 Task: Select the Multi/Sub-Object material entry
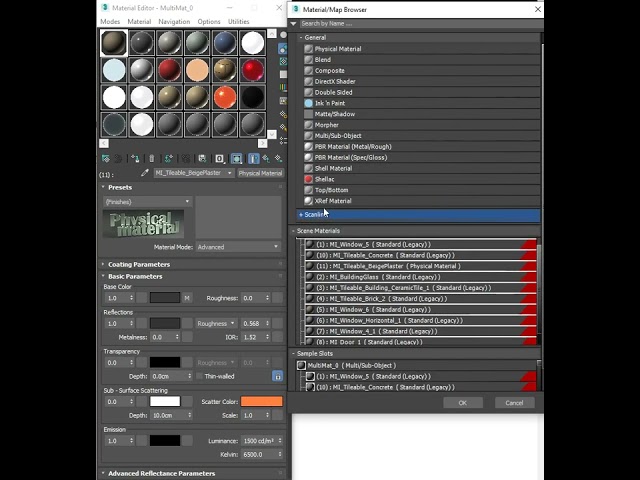coord(422,136)
